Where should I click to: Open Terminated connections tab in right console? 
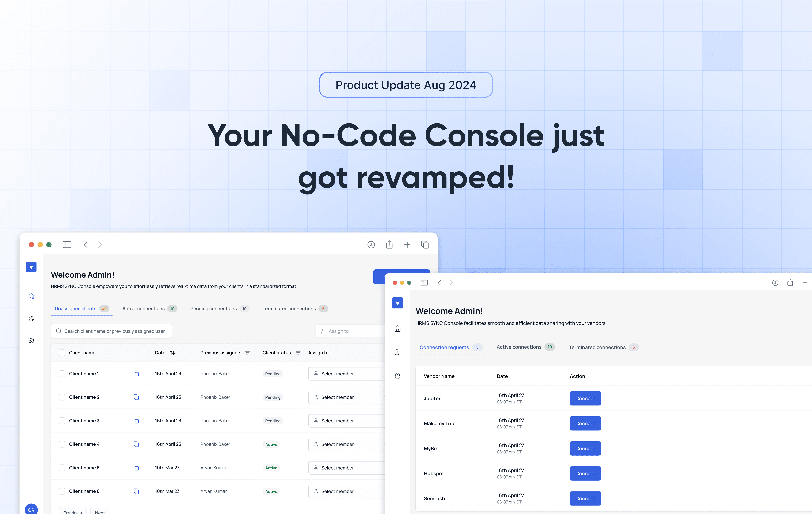pos(604,347)
